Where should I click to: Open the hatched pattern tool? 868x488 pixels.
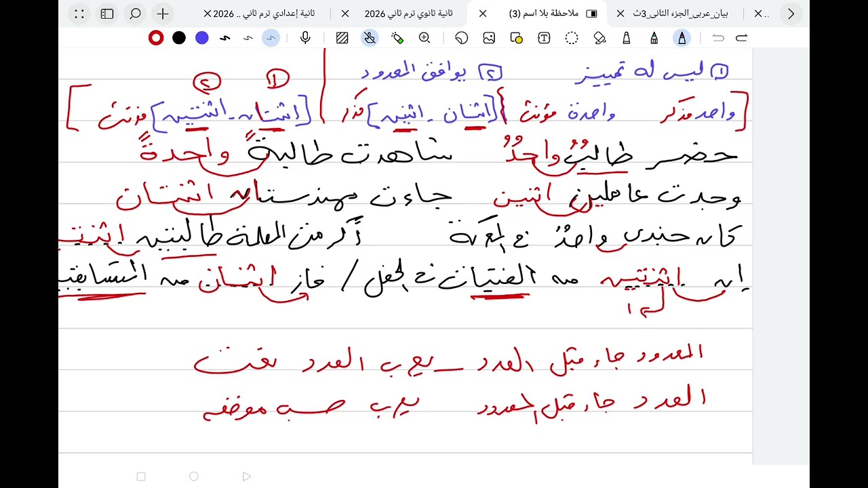pyautogui.click(x=342, y=38)
